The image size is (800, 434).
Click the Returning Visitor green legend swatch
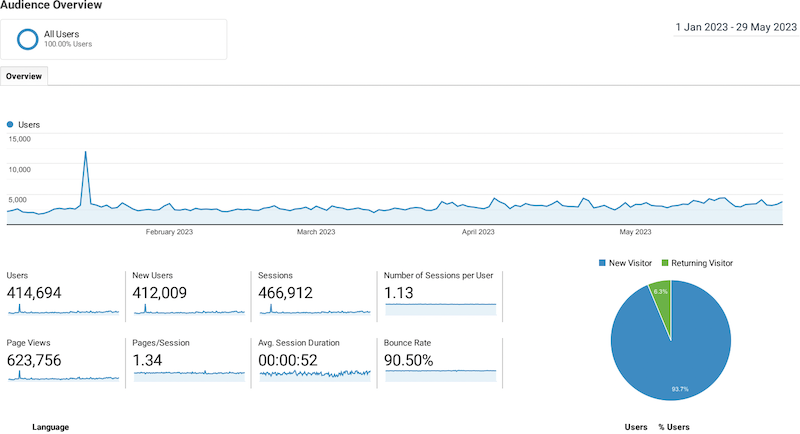[664, 263]
